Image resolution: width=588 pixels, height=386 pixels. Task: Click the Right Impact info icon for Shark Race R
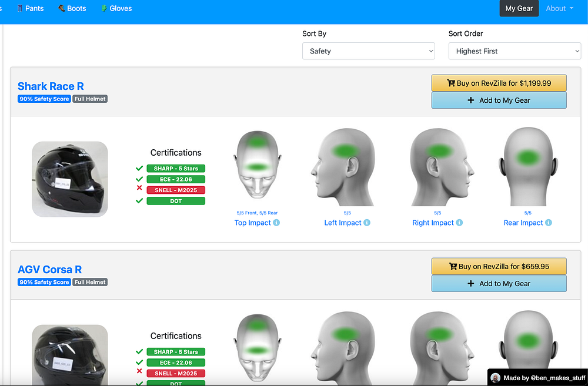459,223
